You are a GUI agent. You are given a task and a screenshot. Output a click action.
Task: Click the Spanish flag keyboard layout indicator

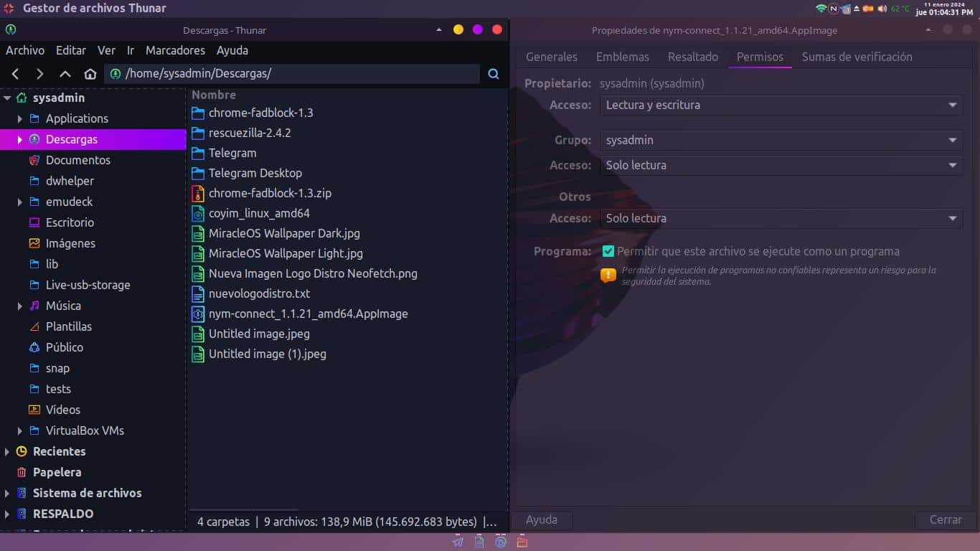coord(868,9)
